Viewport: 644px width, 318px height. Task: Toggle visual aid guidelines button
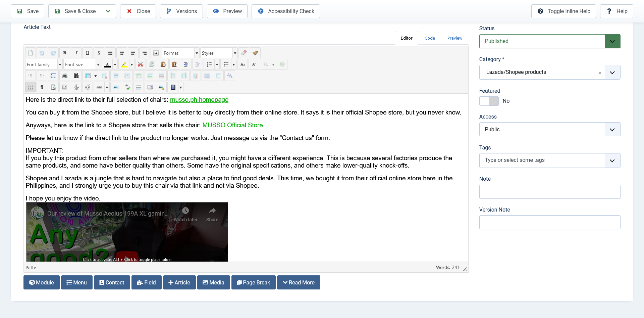(x=31, y=87)
